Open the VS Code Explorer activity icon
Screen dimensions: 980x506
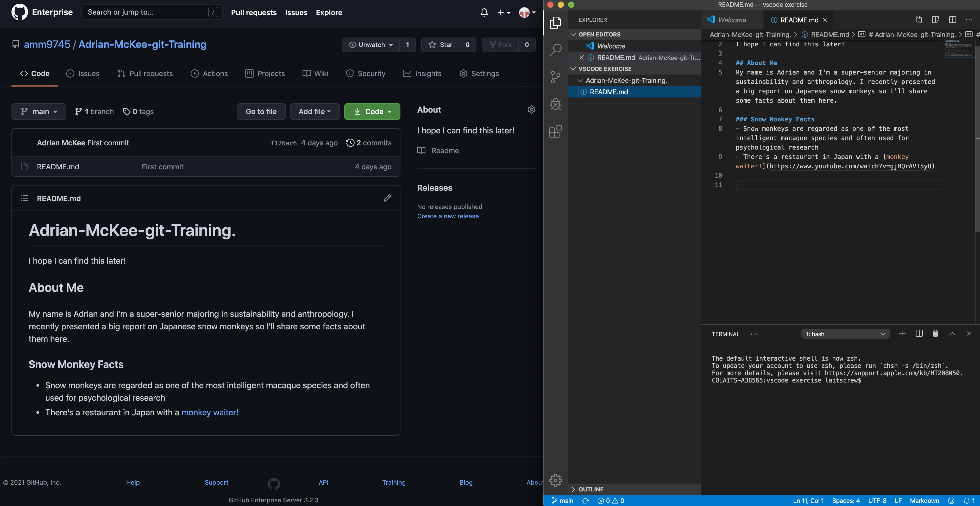tap(555, 22)
